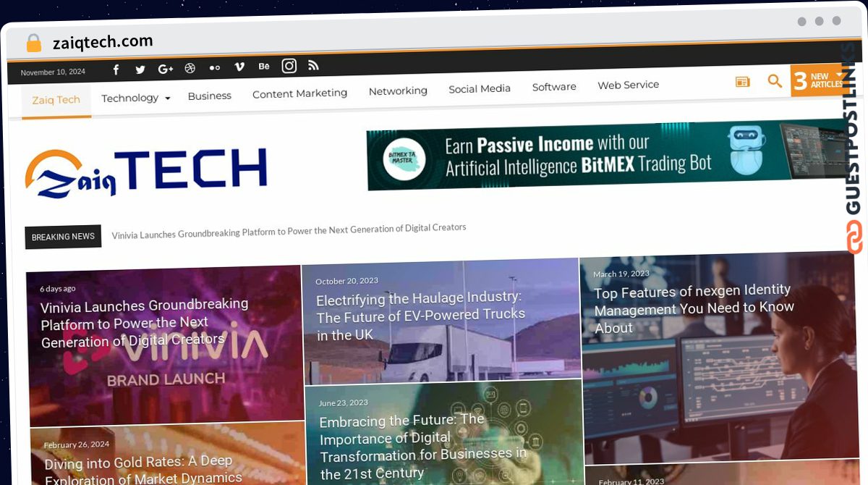Open the Networking menu item
Image resolution: width=868 pixels, height=485 pixels.
pyautogui.click(x=398, y=90)
